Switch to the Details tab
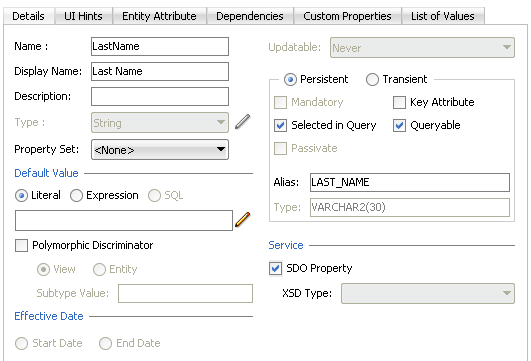 pyautogui.click(x=28, y=16)
